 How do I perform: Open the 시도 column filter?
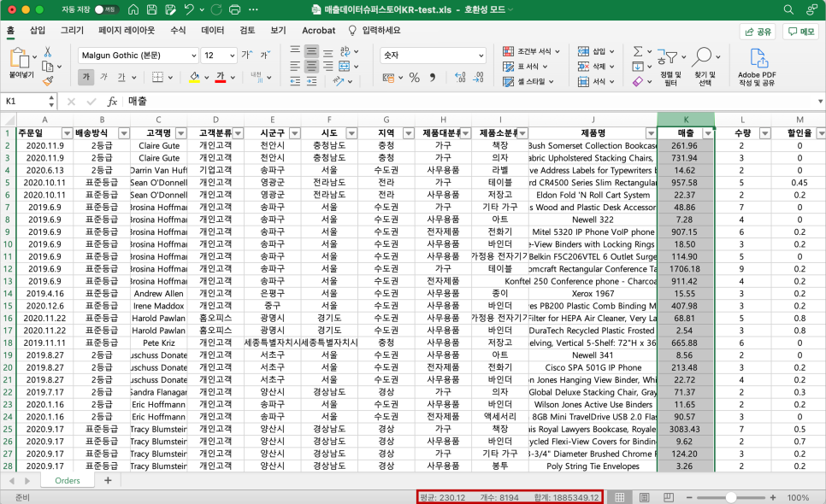tap(351, 133)
